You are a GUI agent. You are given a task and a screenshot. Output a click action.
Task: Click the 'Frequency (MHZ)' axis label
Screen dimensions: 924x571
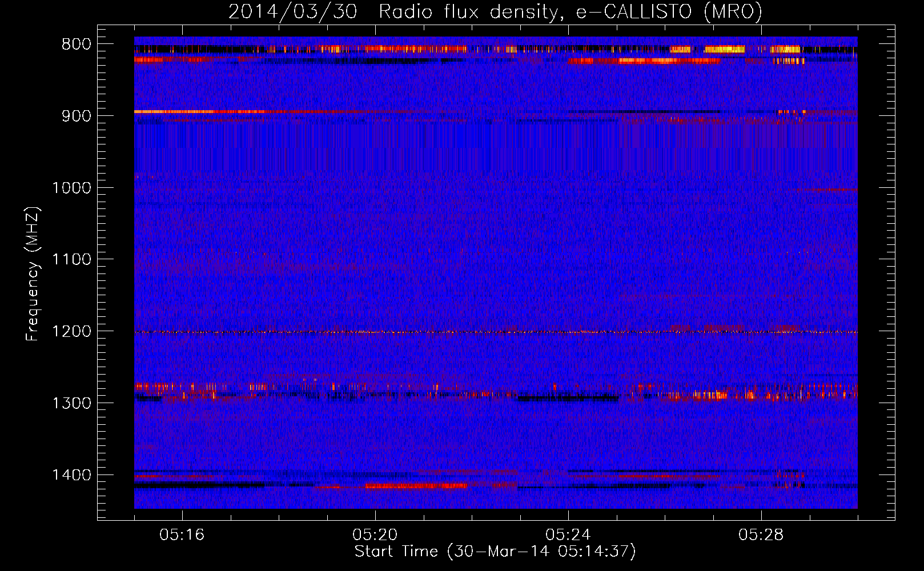[x=33, y=274]
